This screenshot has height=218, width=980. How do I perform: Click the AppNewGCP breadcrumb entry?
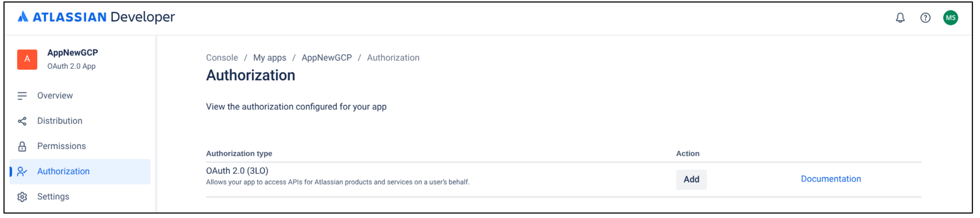coord(326,57)
